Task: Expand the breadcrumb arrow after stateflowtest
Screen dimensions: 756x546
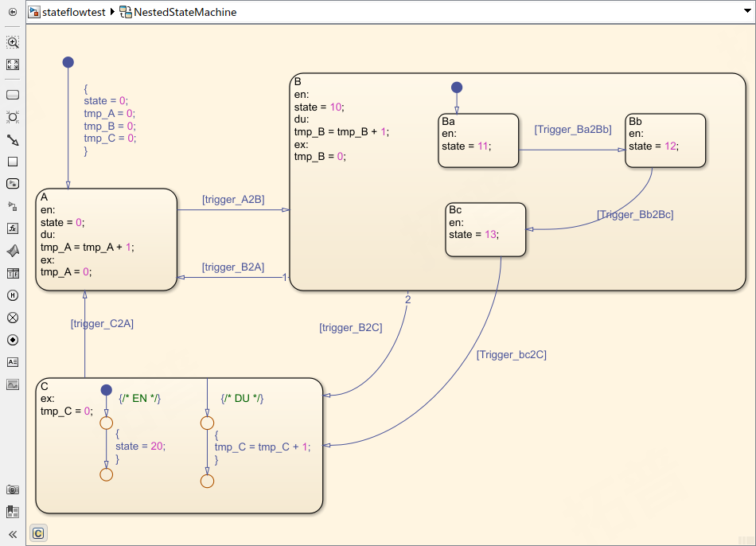Action: point(112,12)
